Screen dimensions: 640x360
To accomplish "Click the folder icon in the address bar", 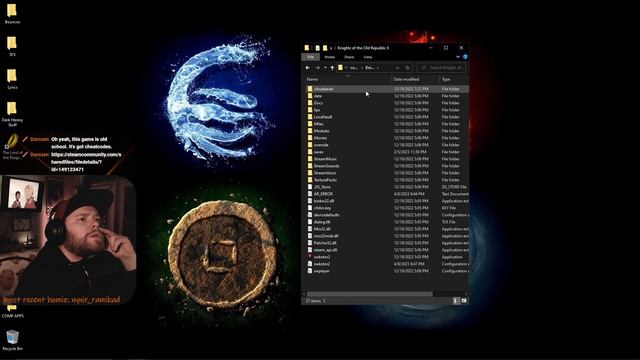I will point(340,68).
